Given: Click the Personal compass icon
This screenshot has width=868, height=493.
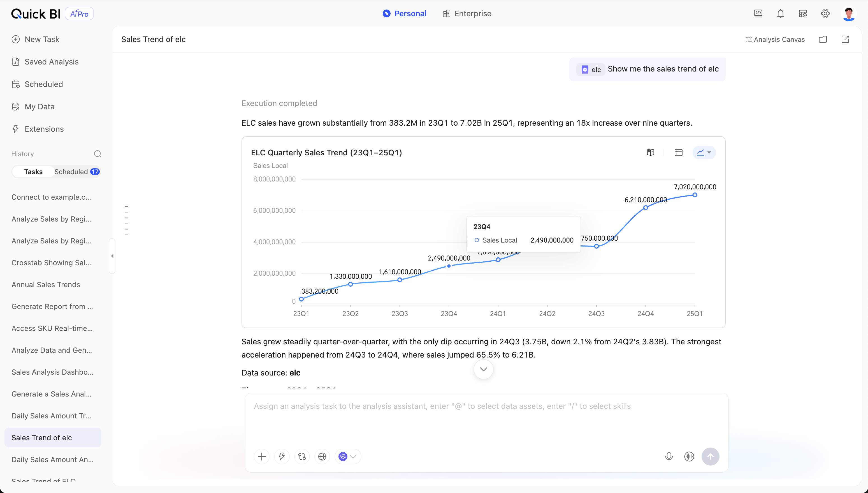Looking at the screenshot, I should [x=386, y=13].
